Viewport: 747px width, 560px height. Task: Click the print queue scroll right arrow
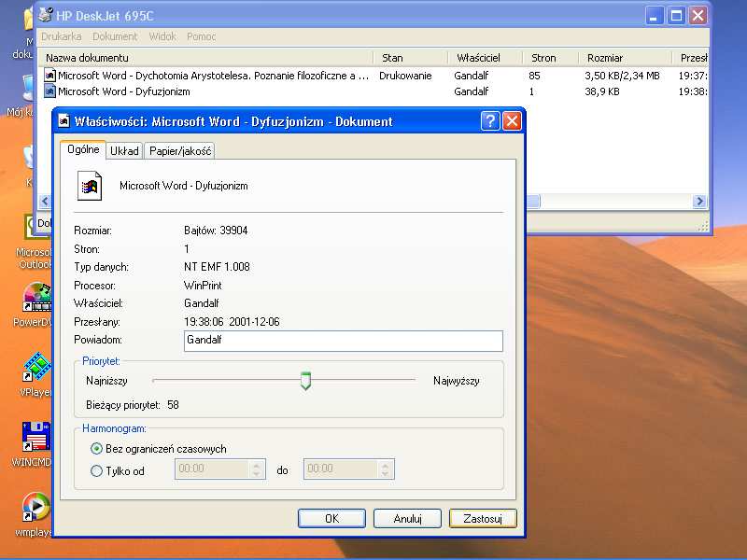pyautogui.click(x=699, y=201)
